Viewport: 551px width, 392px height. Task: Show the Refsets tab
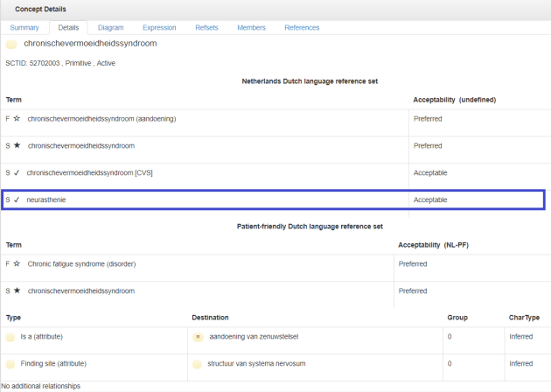(207, 28)
